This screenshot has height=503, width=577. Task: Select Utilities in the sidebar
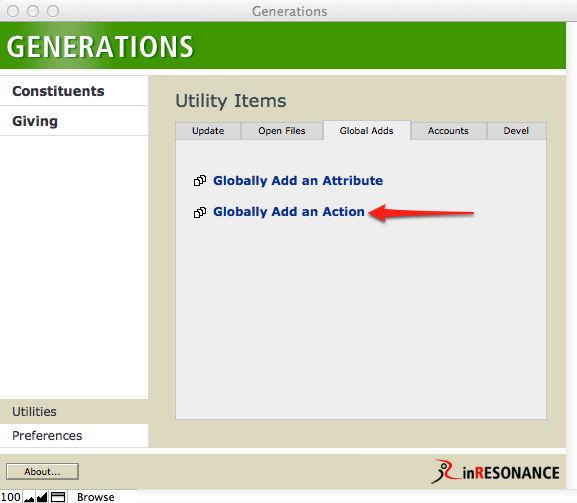click(74, 411)
